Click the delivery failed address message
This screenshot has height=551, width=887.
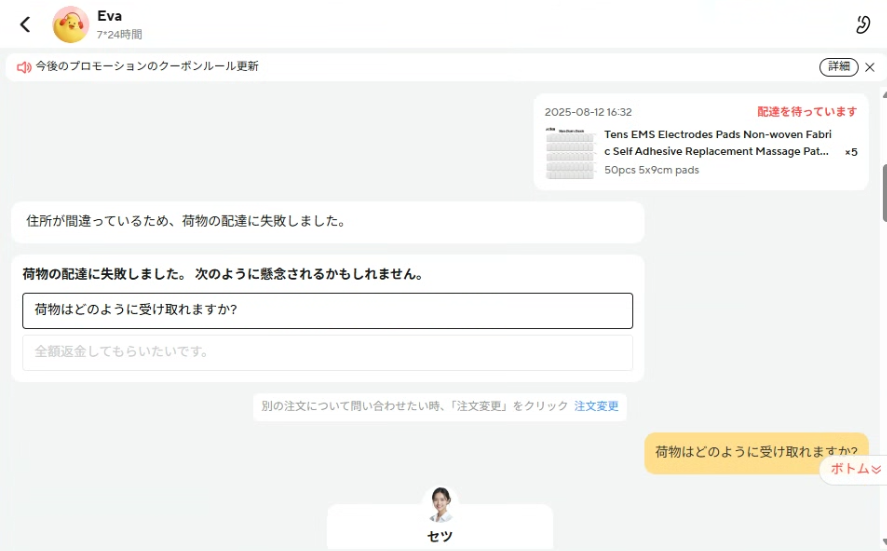coord(327,222)
